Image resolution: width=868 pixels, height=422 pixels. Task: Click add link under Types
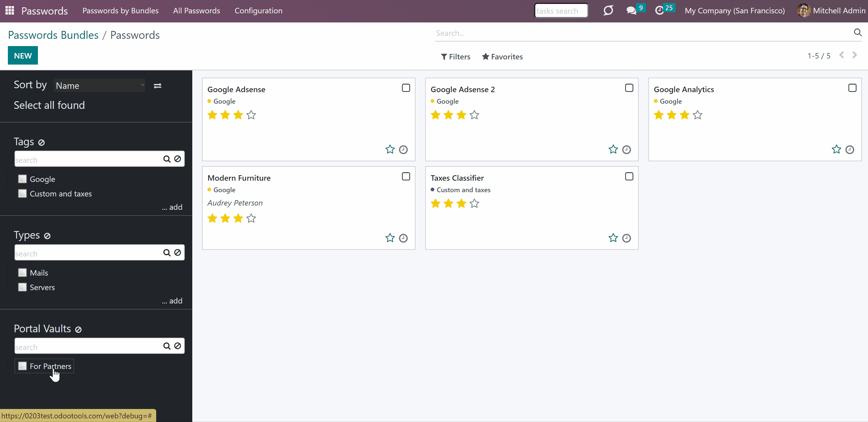click(x=172, y=301)
